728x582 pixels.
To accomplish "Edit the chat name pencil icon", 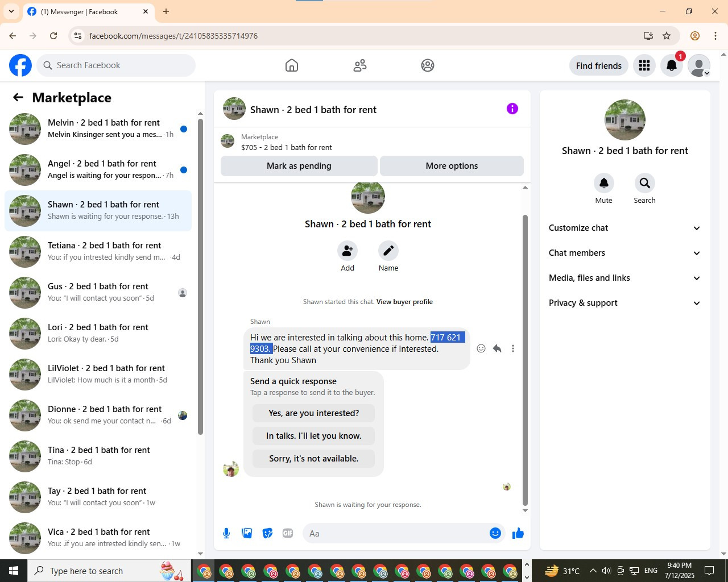I will 388,251.
